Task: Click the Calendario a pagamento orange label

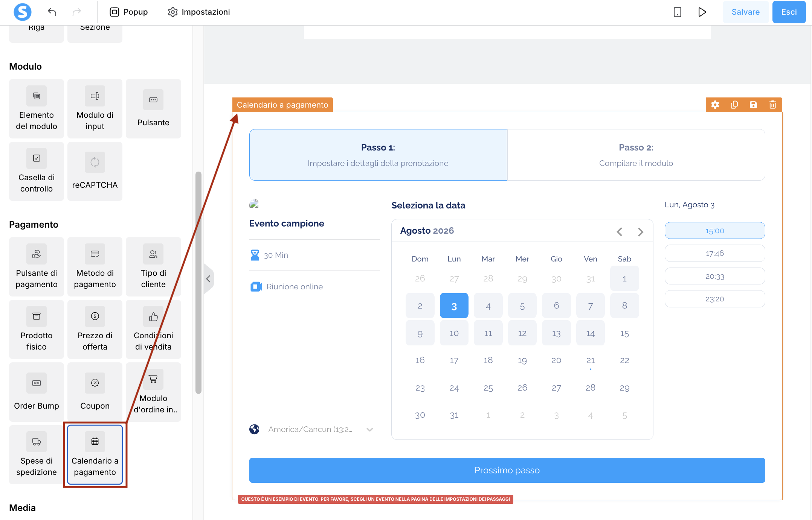Action: coord(282,105)
